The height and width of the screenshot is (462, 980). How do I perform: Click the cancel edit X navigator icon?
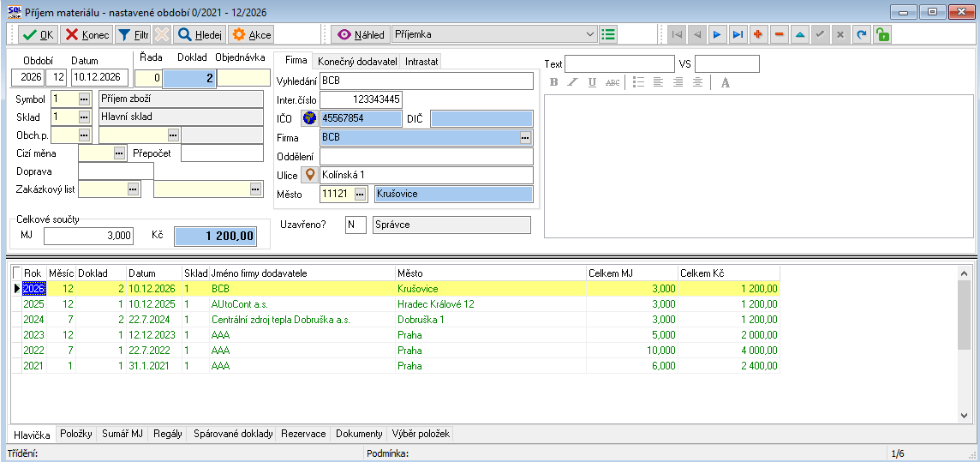coord(841,34)
